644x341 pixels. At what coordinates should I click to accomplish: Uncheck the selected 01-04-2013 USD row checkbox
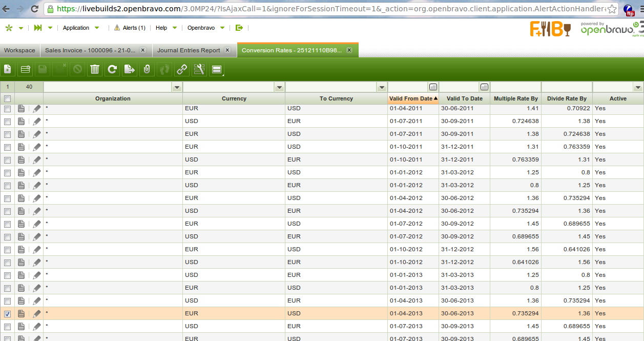[x=7, y=314]
